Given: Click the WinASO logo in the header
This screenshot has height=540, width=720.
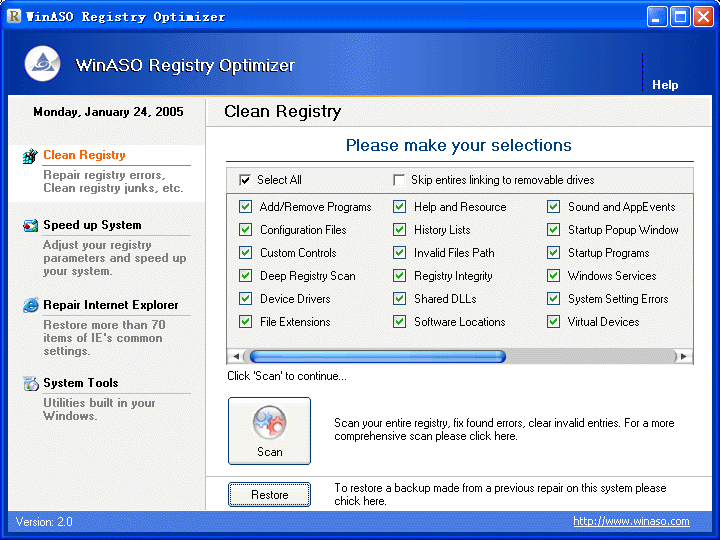Looking at the screenshot, I should 42,64.
